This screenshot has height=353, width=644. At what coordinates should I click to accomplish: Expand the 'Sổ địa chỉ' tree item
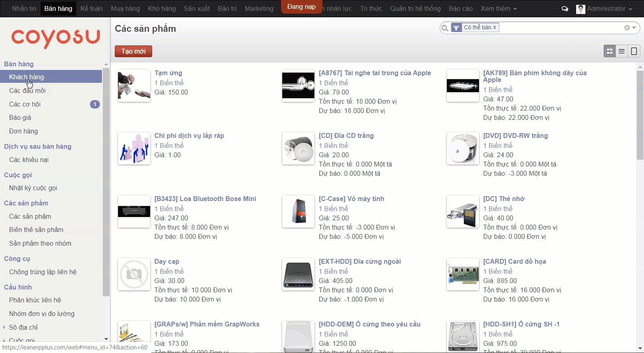tap(4, 327)
